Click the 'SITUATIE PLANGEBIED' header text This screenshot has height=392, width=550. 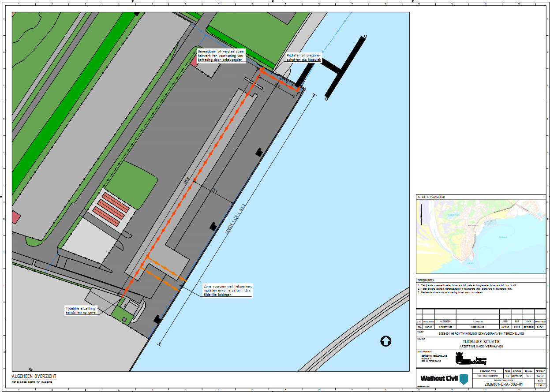pos(431,197)
